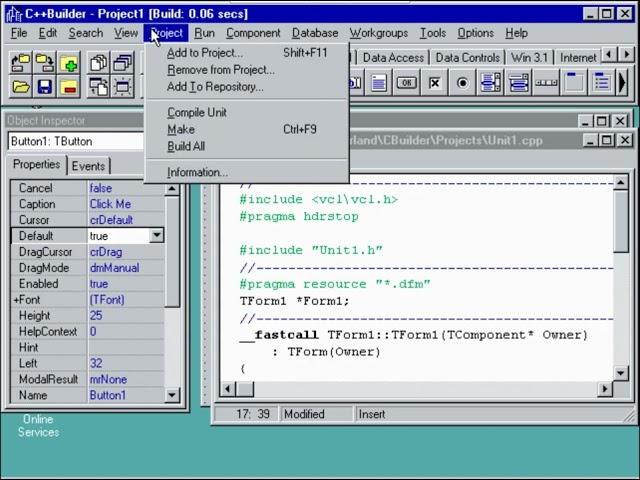Select Add to Project... menu item
640x480 pixels.
click(204, 52)
